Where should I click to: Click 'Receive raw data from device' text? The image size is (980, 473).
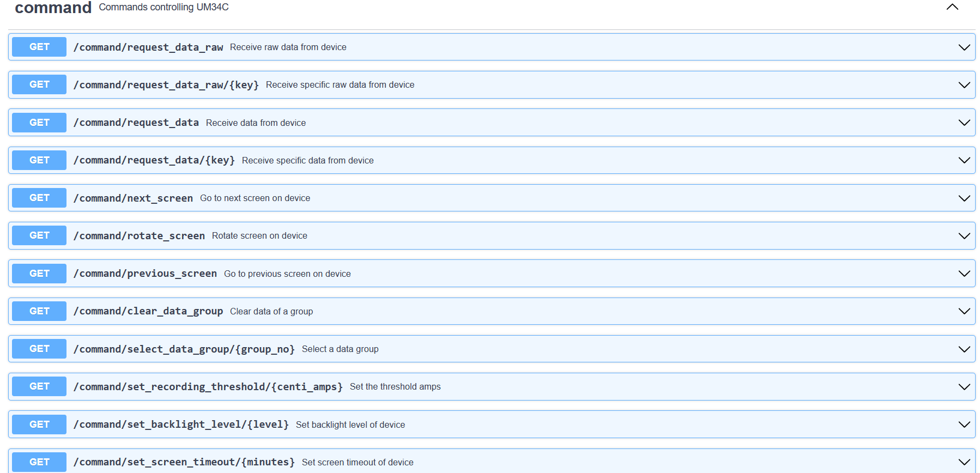pos(288,47)
